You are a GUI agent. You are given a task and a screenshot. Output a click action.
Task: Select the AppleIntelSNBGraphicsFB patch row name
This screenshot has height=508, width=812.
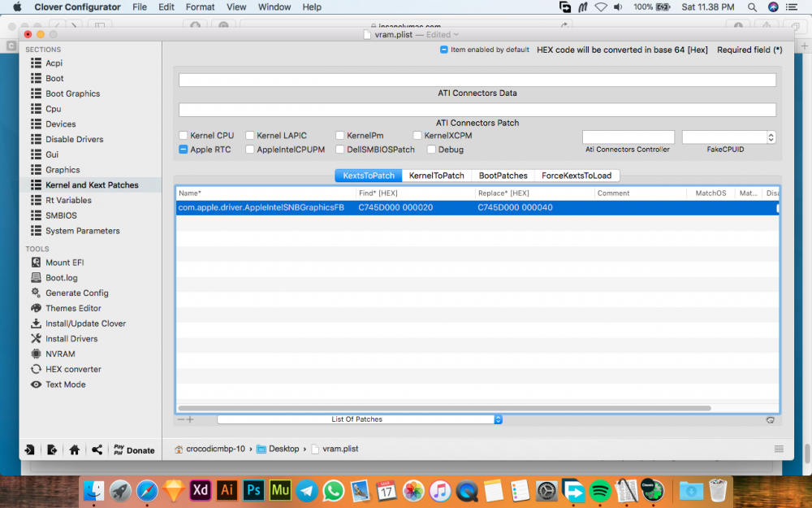[261, 207]
